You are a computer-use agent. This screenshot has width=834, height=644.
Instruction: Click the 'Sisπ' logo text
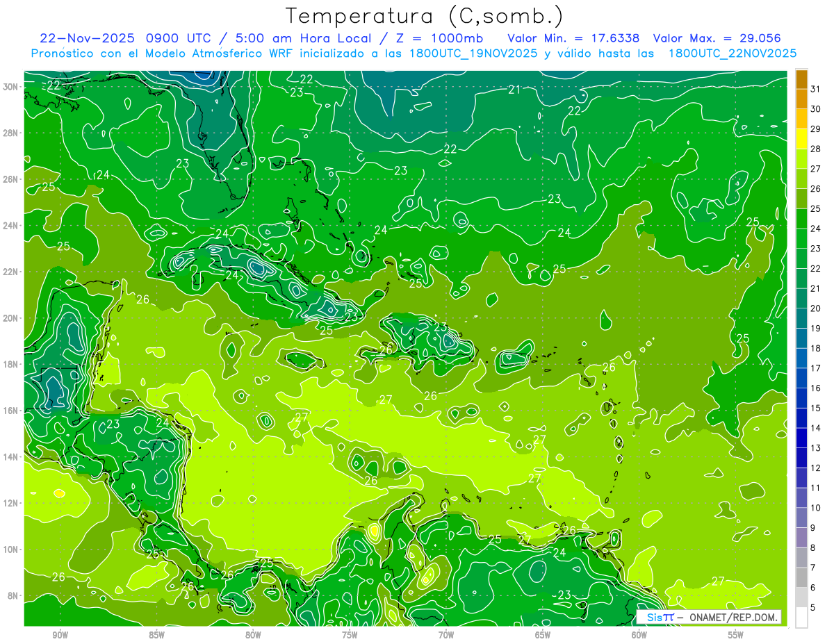pos(660,618)
